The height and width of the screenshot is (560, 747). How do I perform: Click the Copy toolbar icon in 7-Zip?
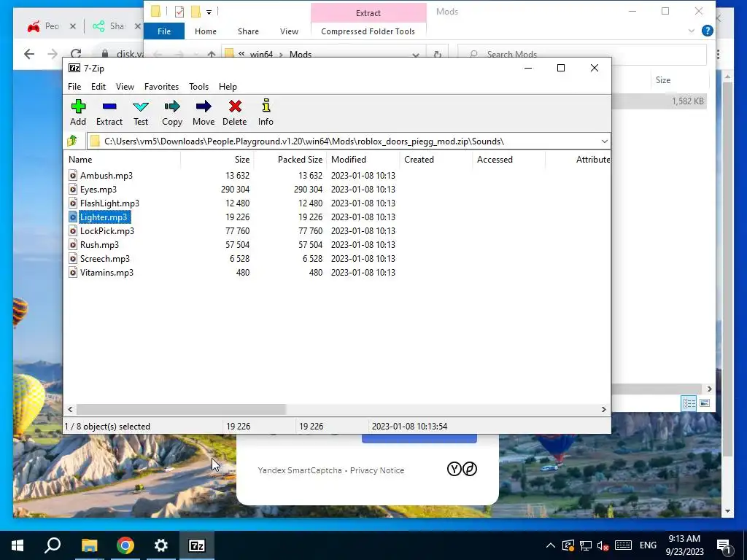pos(172,106)
